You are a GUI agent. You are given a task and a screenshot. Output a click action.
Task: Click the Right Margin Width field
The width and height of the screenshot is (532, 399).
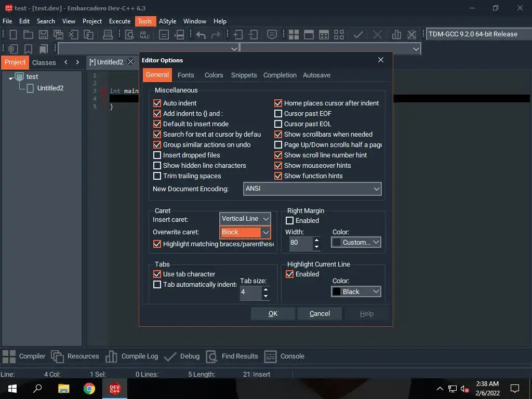301,243
